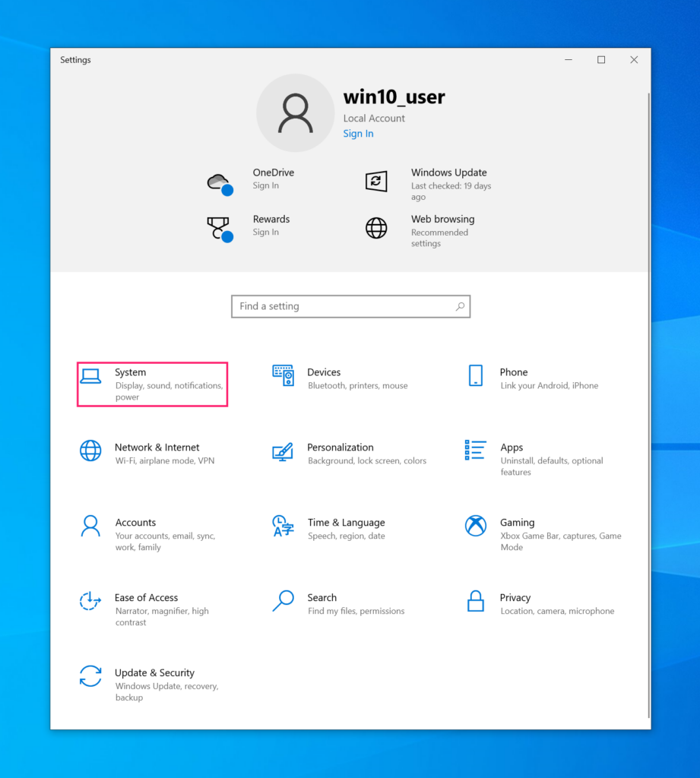The width and height of the screenshot is (700, 778).
Task: Open Time & Language category title
Action: [x=346, y=523]
